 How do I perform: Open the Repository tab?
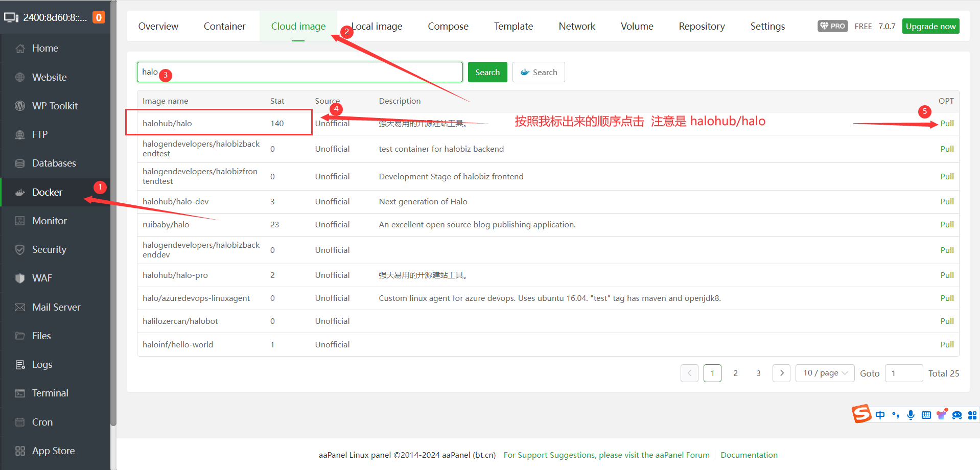coord(702,26)
